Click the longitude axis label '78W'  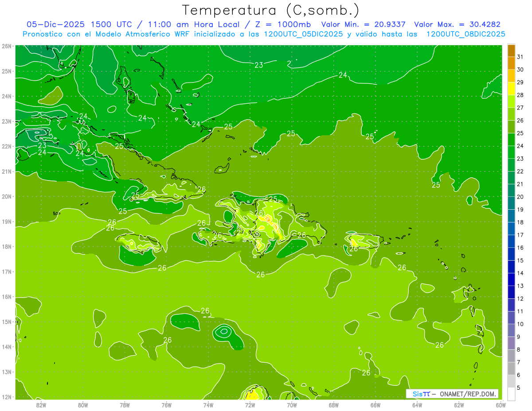(x=125, y=405)
